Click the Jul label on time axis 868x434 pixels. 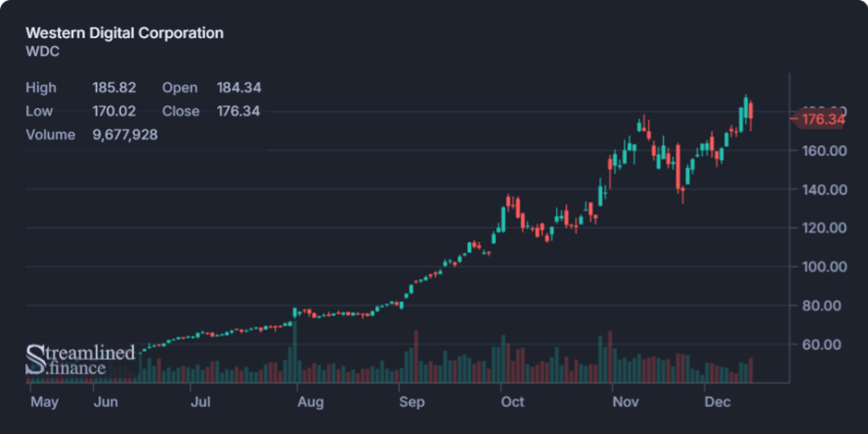coord(199,402)
